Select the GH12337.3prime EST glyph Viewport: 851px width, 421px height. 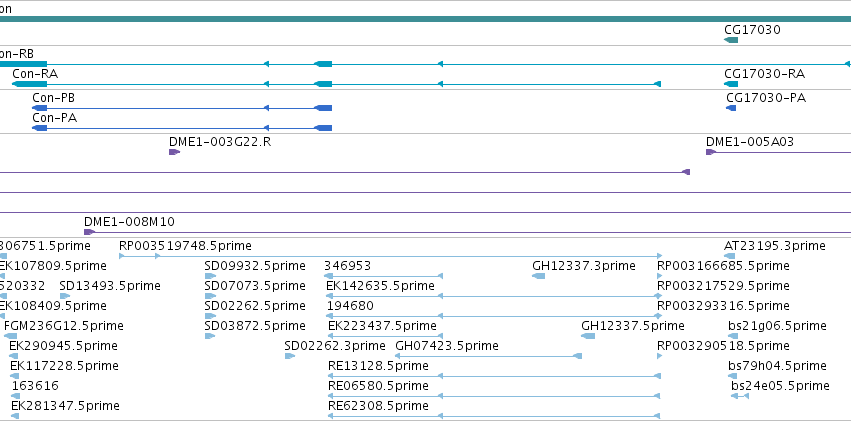pyautogui.click(x=538, y=276)
